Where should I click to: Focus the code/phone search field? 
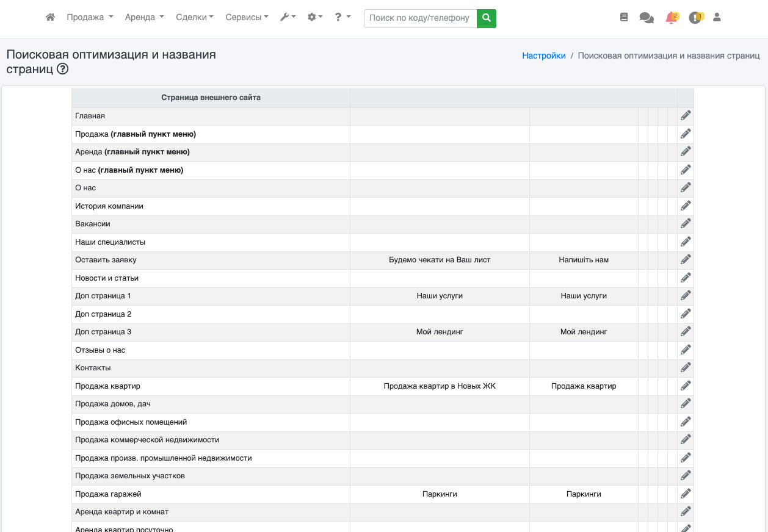pos(420,18)
